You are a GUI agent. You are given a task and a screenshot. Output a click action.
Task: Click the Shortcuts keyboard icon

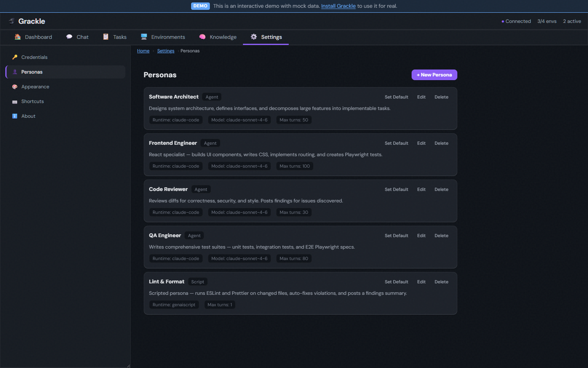[15, 101]
